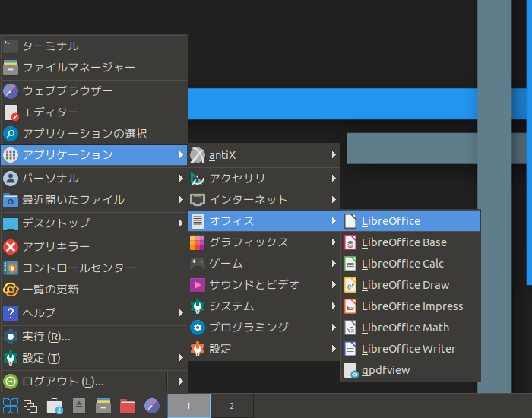
Task: Click the LibreOffice Base database icon
Action: click(x=350, y=242)
